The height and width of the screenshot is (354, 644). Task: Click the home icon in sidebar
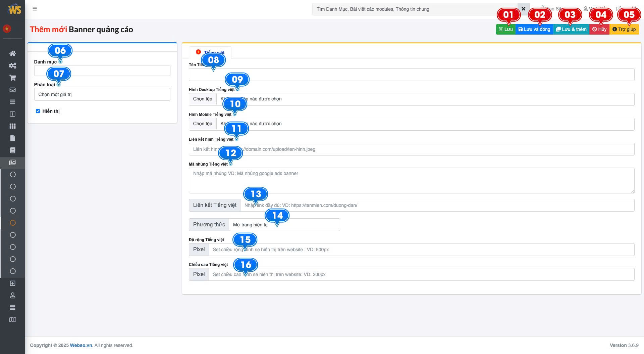click(12, 53)
